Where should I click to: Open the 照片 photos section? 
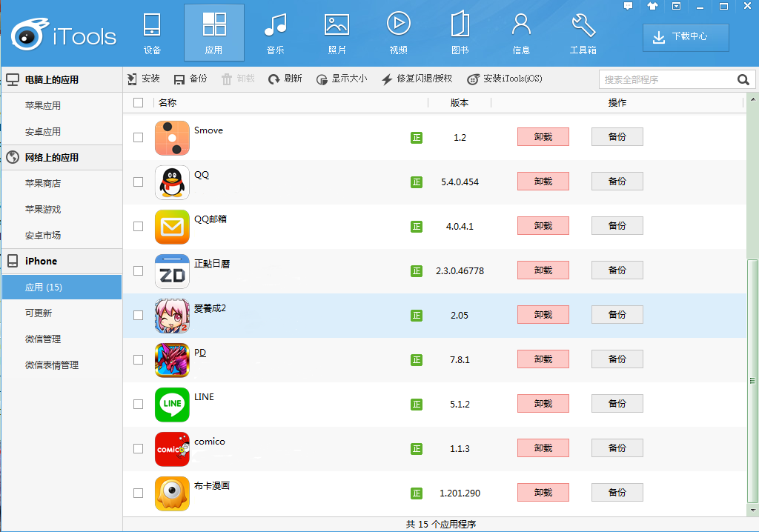tap(337, 33)
